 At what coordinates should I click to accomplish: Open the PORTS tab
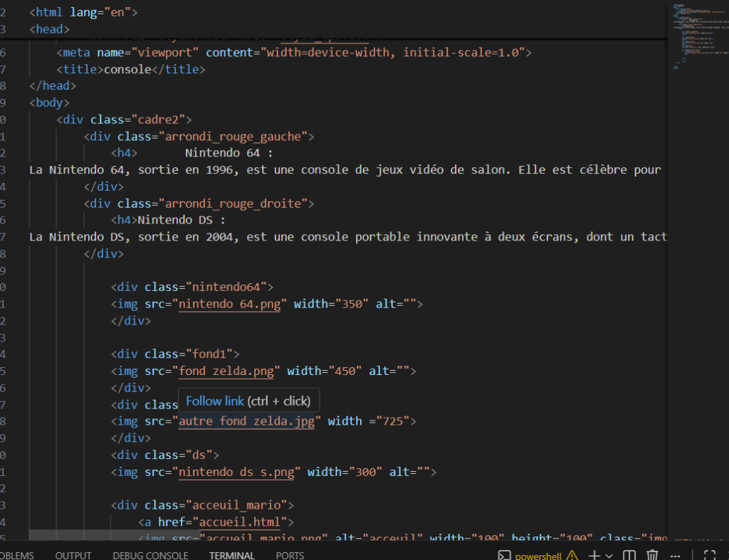[x=290, y=556]
